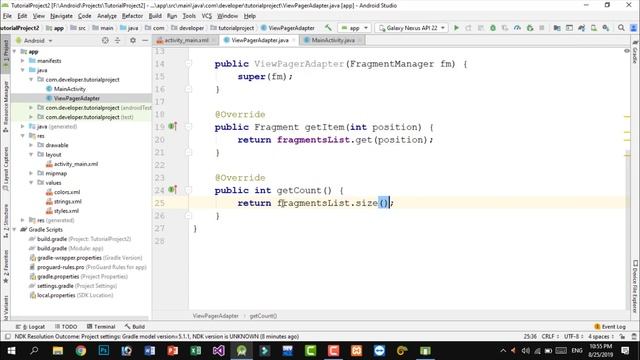Fold the getCount method at line 24
The width and height of the screenshot is (640, 360).
pos(188,190)
